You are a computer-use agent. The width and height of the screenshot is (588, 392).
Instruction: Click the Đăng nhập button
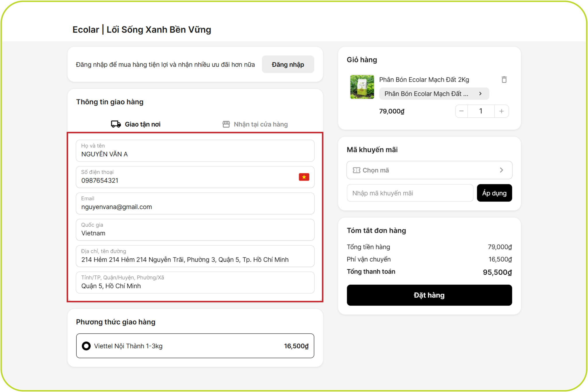coord(288,65)
